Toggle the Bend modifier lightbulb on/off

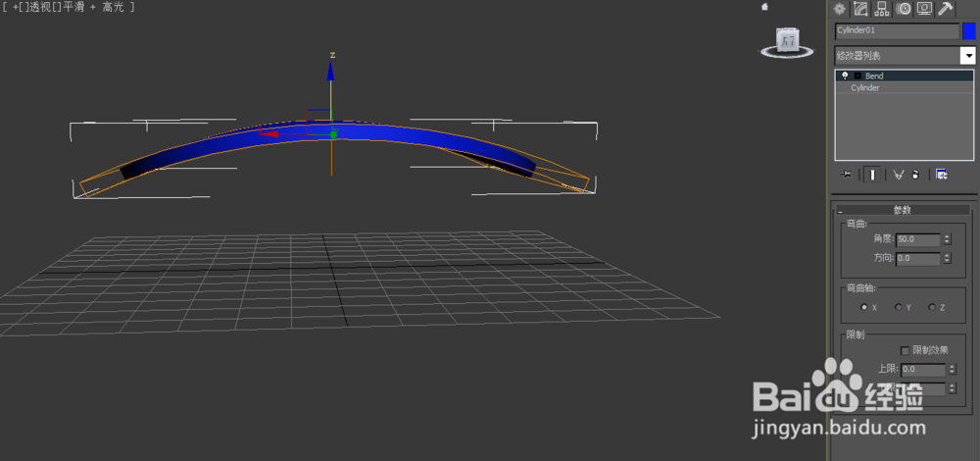(845, 76)
